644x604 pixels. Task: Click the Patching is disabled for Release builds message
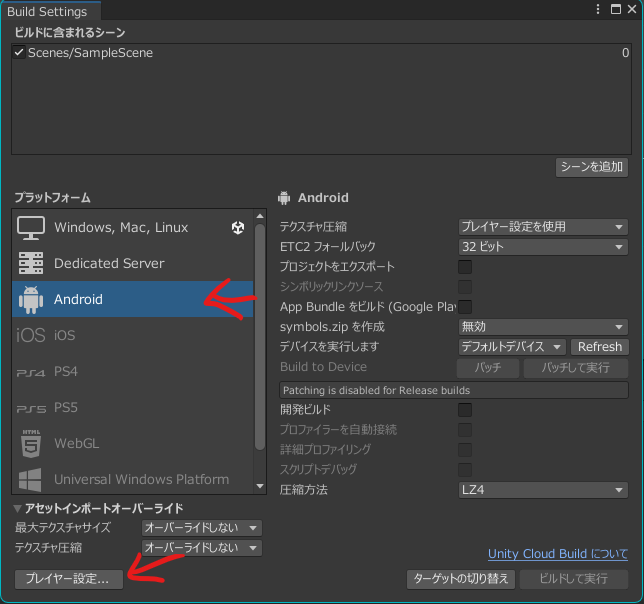(x=454, y=390)
